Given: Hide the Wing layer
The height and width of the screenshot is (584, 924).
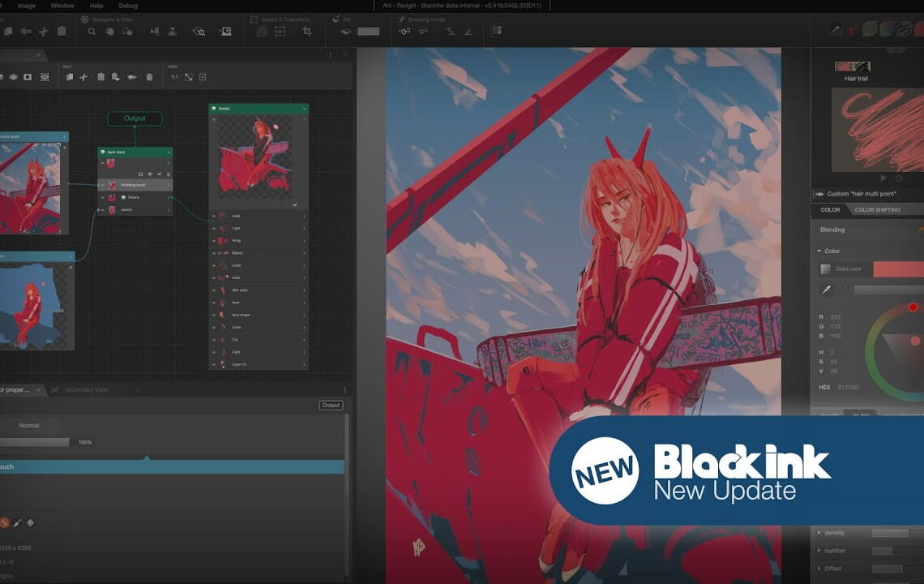Looking at the screenshot, I should 213,240.
